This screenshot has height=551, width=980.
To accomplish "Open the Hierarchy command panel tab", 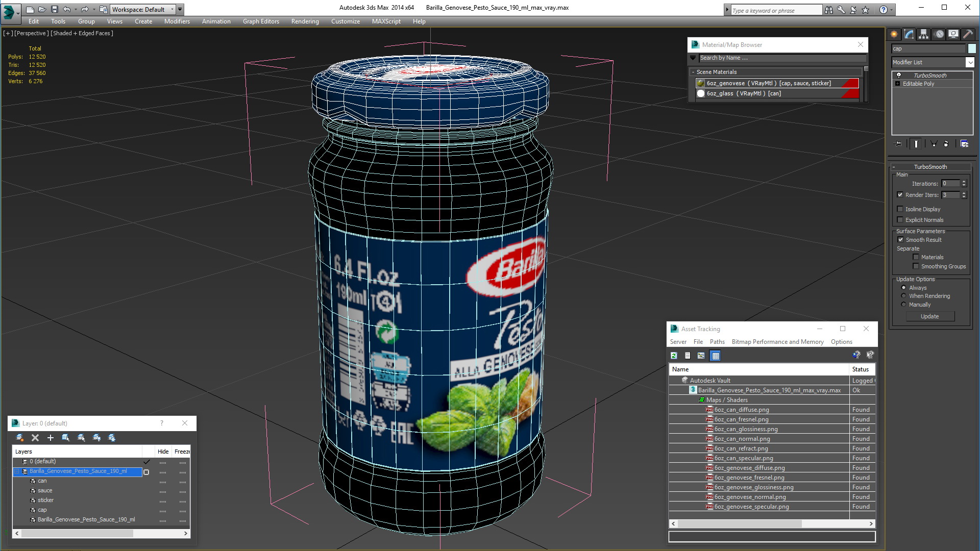I will pos(924,34).
